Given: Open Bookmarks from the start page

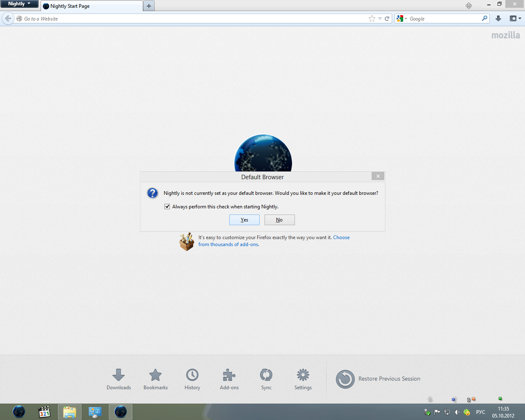Looking at the screenshot, I should click(x=155, y=379).
